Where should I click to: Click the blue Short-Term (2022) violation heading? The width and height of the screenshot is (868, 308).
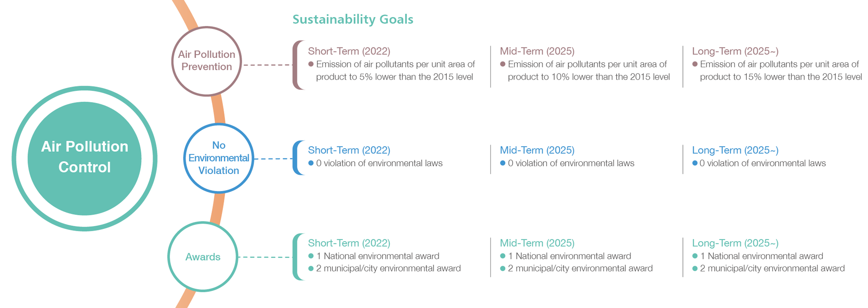tap(349, 150)
